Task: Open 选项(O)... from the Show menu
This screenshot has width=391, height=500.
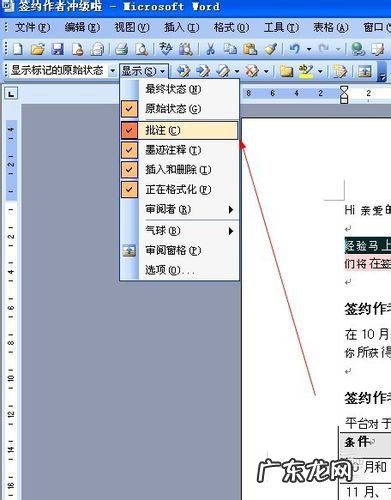Action: 180,270
